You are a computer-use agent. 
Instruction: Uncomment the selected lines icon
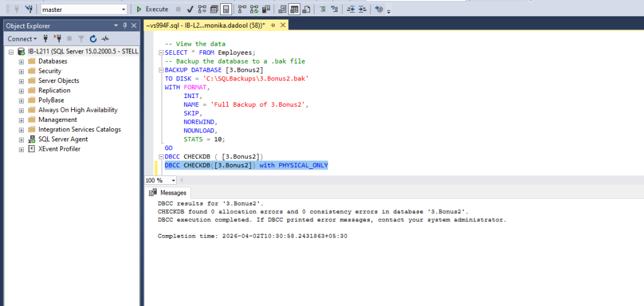tap(335, 9)
